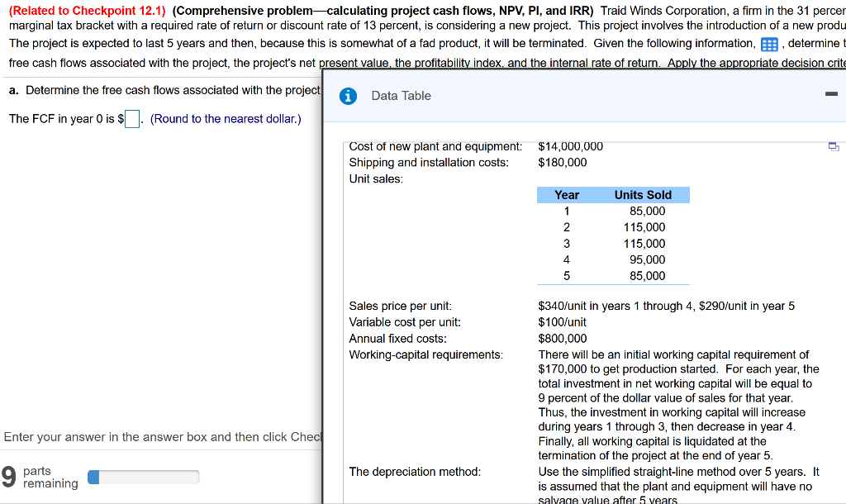Click the pop-out window icon above the table

pos(834,145)
